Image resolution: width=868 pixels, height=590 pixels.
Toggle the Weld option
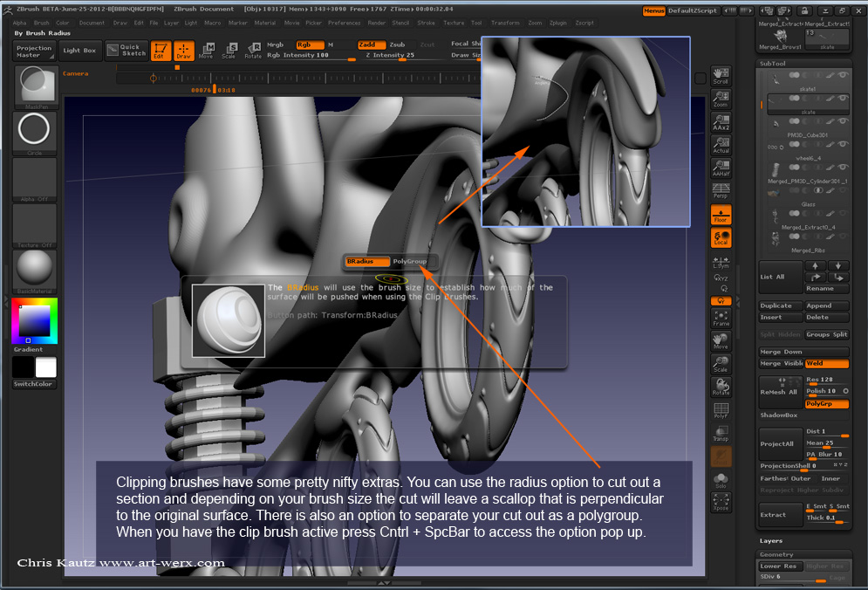pyautogui.click(x=826, y=363)
